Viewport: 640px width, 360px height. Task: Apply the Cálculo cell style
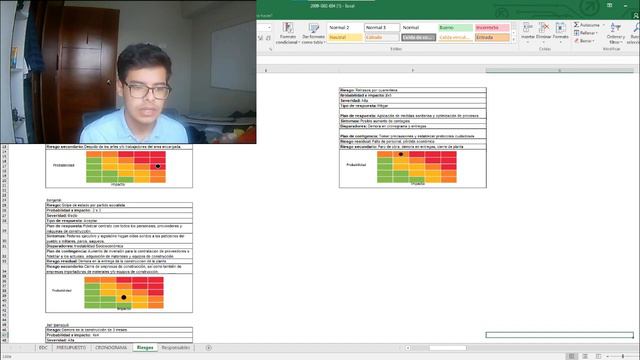(382, 37)
